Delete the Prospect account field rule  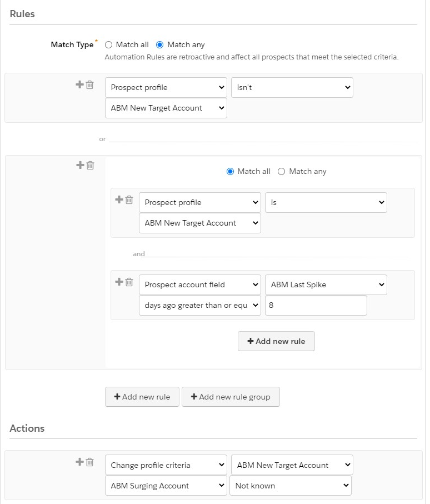[x=129, y=282]
